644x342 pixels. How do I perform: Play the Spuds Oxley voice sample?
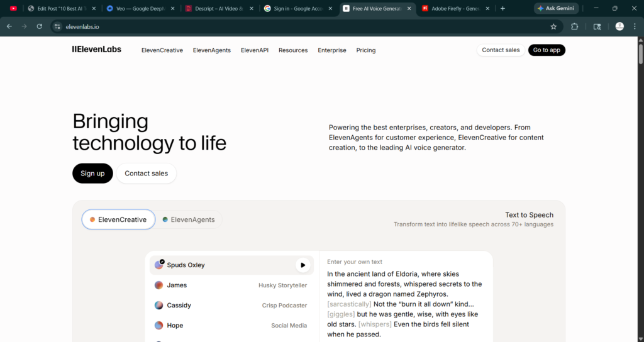tap(303, 265)
